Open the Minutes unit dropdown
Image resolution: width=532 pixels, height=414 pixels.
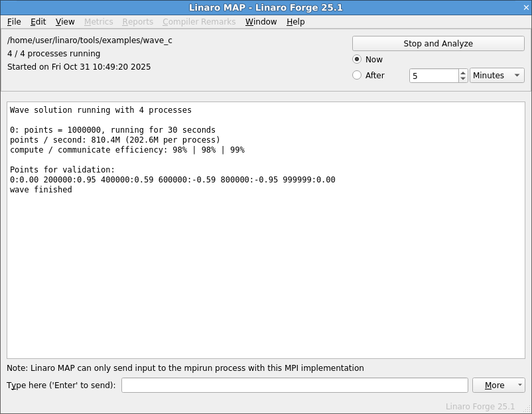coord(496,76)
